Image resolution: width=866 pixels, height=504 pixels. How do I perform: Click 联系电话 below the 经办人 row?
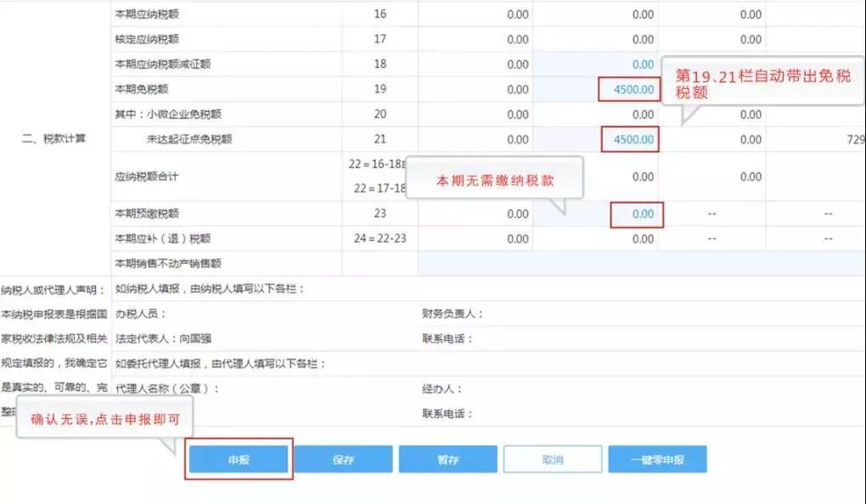click(447, 413)
